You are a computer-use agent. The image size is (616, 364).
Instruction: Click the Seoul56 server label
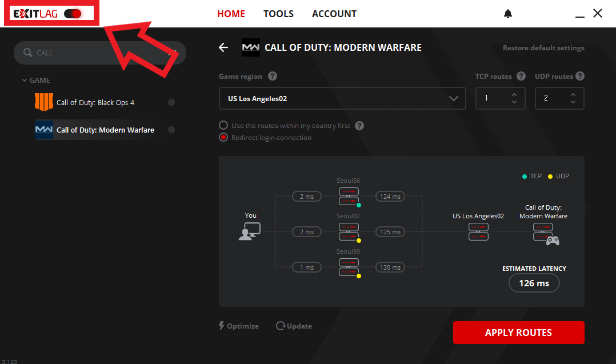(348, 181)
